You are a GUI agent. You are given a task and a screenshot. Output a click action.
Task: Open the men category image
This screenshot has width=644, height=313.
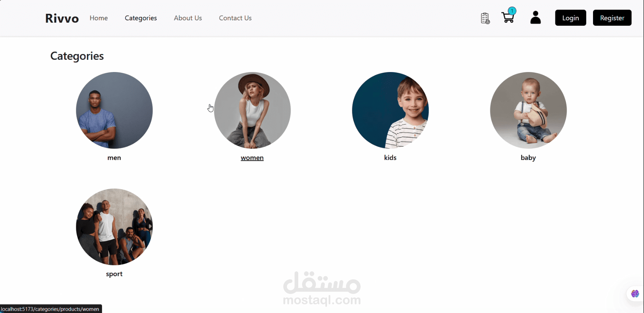(114, 110)
